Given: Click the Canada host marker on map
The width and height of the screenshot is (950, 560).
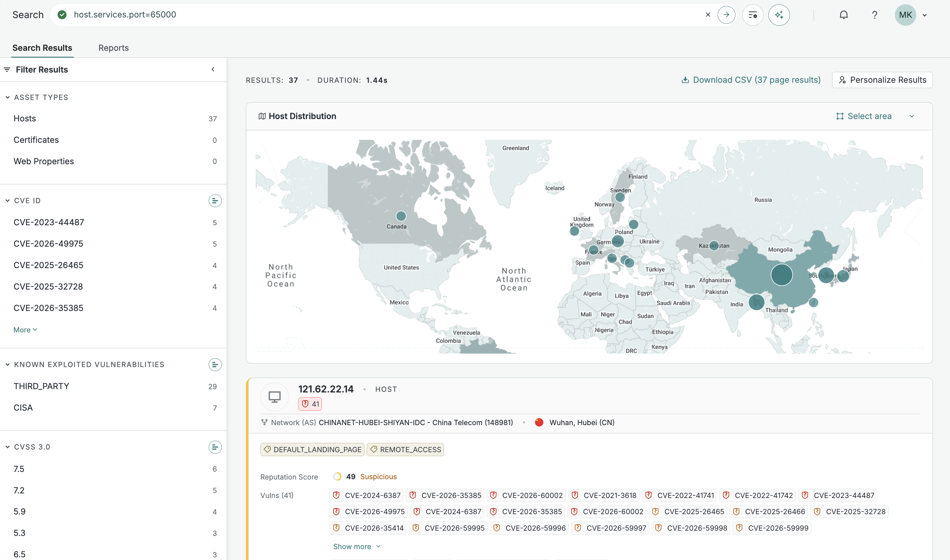Looking at the screenshot, I should point(401,216).
